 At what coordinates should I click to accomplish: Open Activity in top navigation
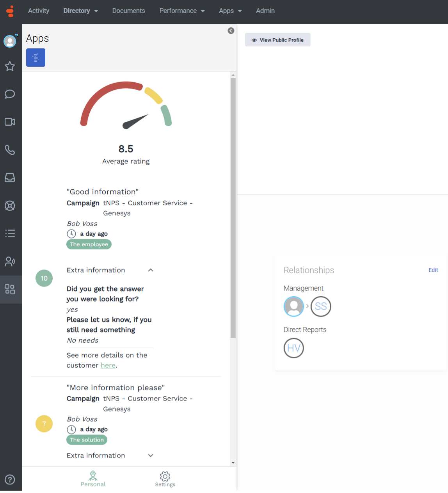coord(39,11)
